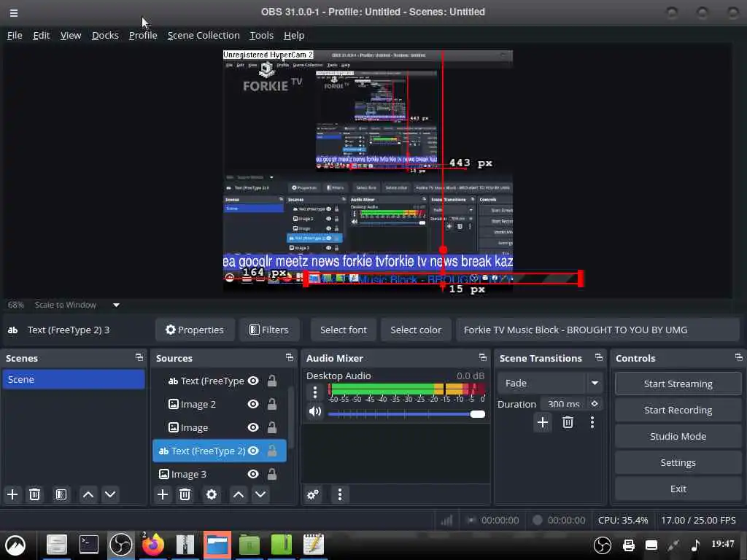Hide the selected Text (FreeType 2) source
Viewport: 747px width, 560px height.
253,451
